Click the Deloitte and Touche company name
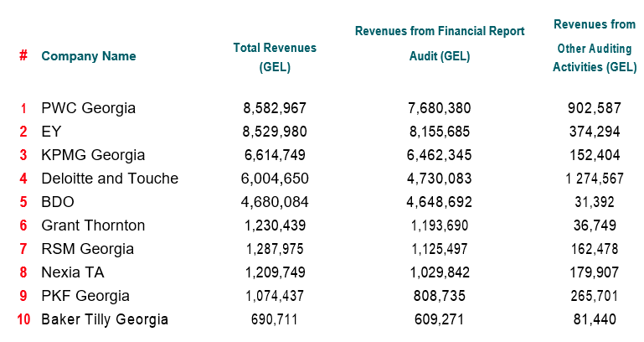This screenshot has height=342, width=644. tap(110, 179)
